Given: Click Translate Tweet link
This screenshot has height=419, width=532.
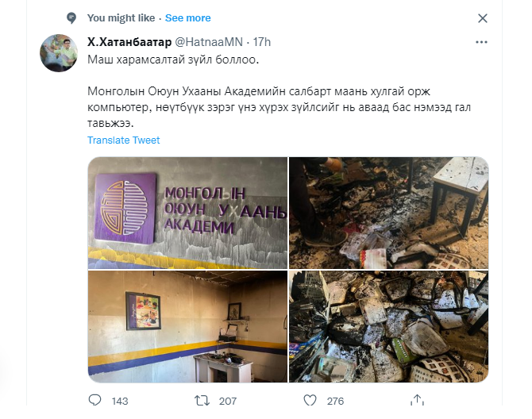Looking at the screenshot, I should click(x=124, y=140).
